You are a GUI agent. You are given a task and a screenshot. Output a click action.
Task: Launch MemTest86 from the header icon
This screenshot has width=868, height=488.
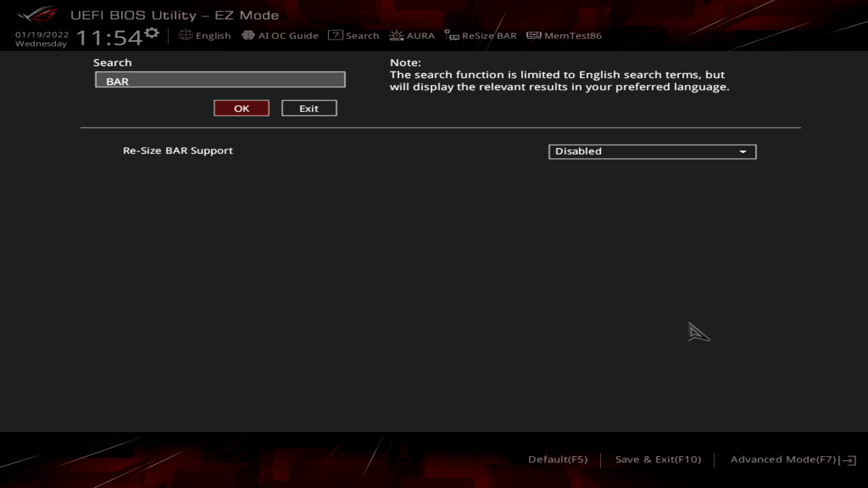point(533,35)
